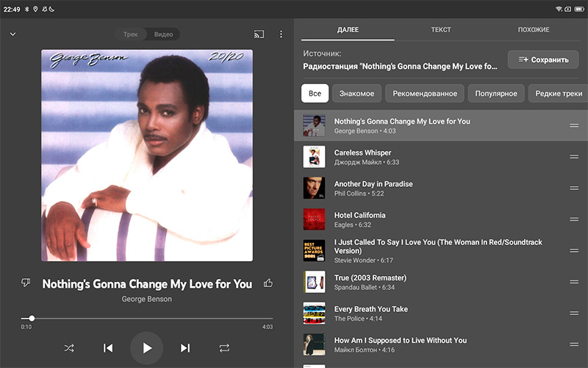Toggle shuffle playback
Screen dimensions: 588x368
pyautogui.click(x=69, y=348)
